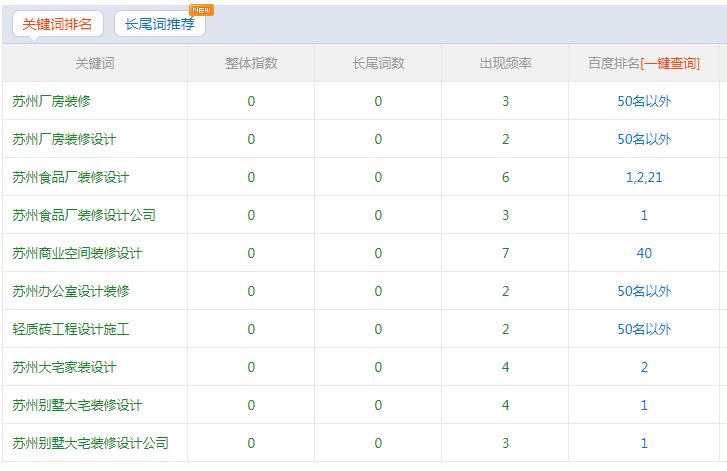Viewport: 727px width, 471px height.
Task: Click frequency 4 in 苏州大宅家装设计 row
Action: pos(505,367)
